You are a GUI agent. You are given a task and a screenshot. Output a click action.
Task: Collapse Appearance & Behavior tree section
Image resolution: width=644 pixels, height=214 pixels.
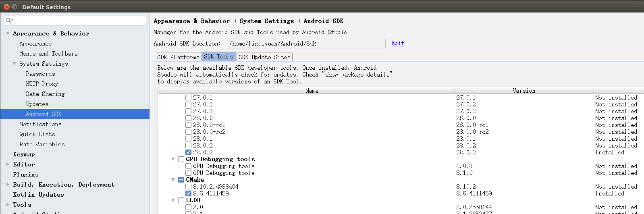(x=8, y=33)
